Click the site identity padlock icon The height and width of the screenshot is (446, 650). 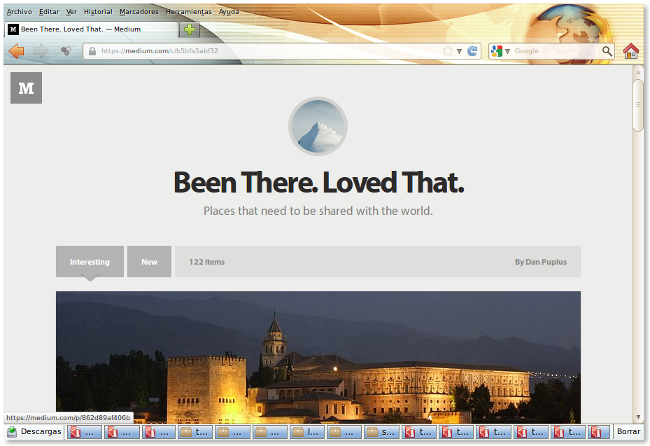[92, 51]
